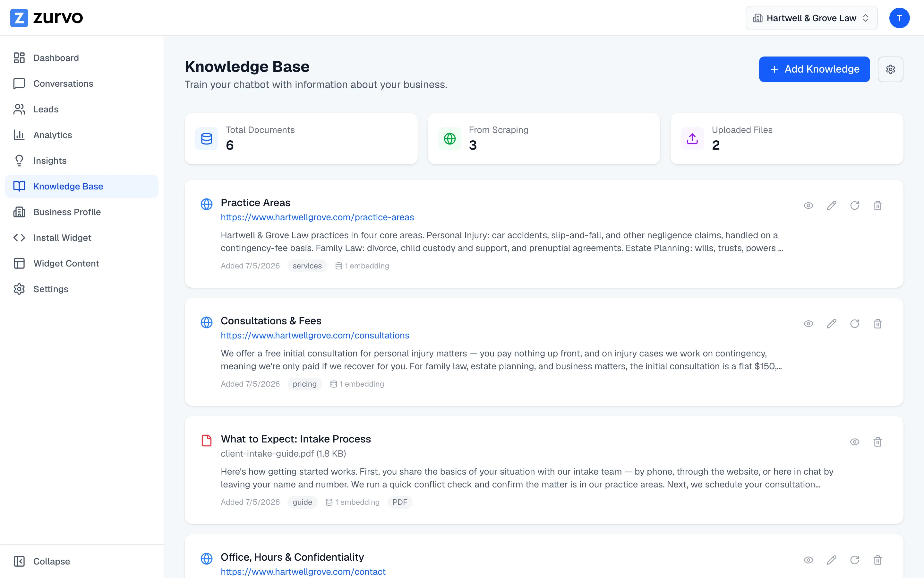Delete the Practice Areas document
Viewport: 924px width, 578px height.
click(878, 206)
